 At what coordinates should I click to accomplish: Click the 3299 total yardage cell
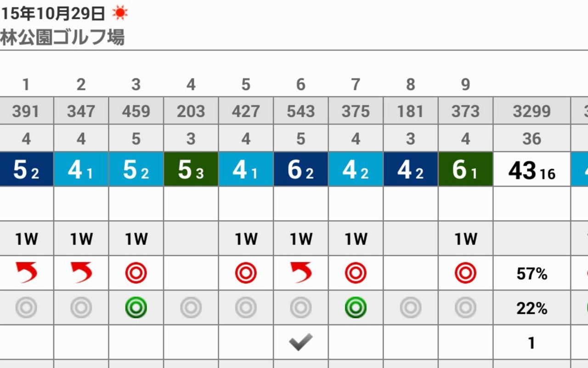(531, 111)
